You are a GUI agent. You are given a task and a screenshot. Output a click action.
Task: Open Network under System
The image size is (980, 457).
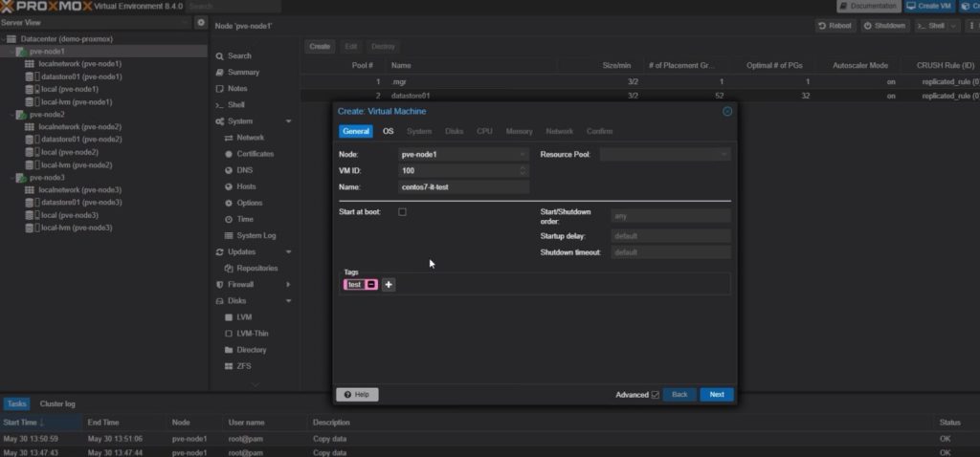coord(250,138)
